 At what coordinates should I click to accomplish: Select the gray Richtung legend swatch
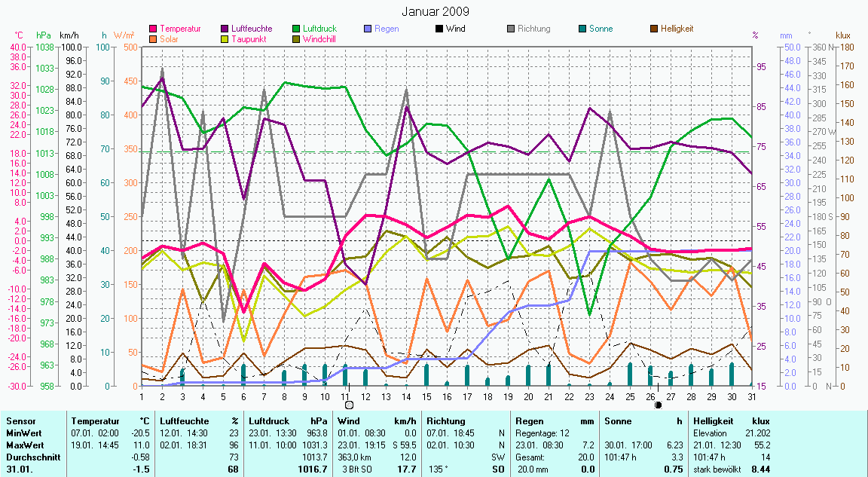click(511, 29)
